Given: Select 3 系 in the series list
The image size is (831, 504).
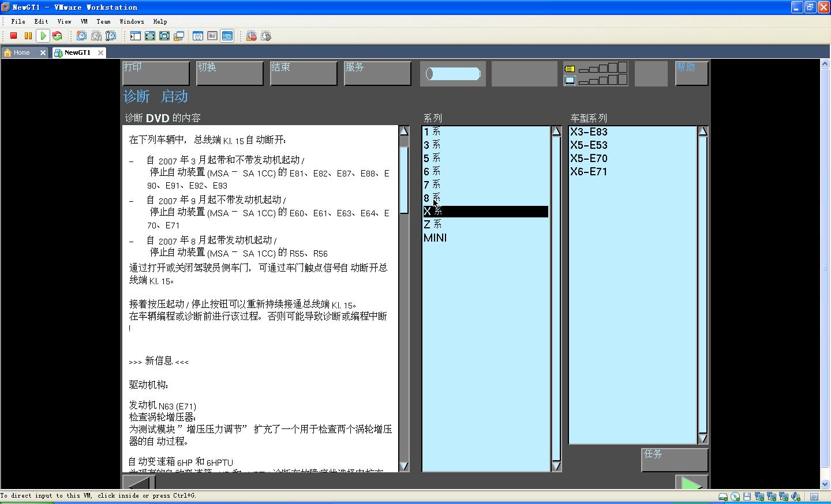Looking at the screenshot, I should [485, 145].
